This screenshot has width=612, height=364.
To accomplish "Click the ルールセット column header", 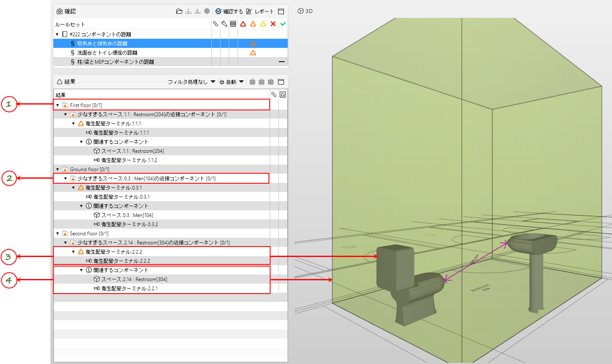I will click(x=70, y=24).
